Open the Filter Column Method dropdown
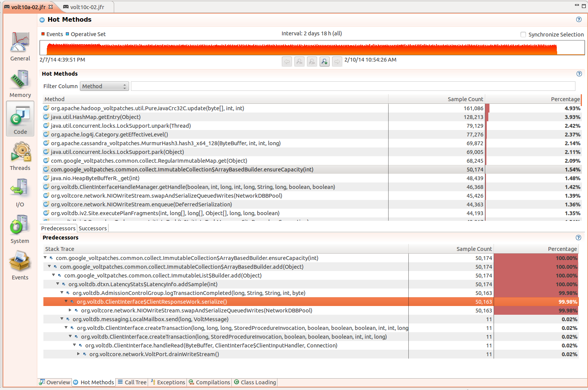The height and width of the screenshot is (390, 588). pyautogui.click(x=104, y=86)
